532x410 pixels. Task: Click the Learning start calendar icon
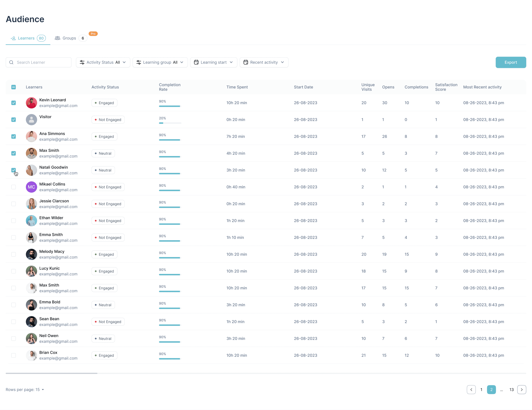(196, 62)
